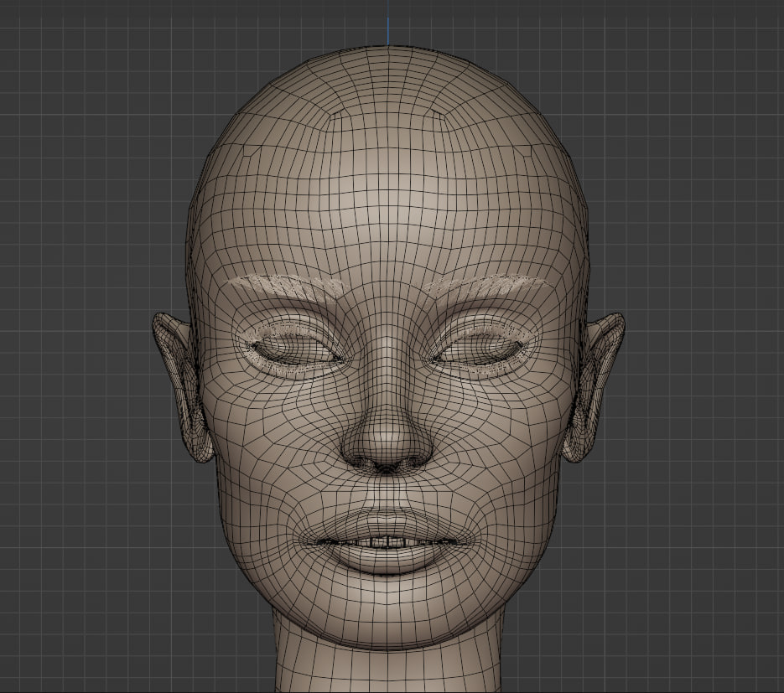Select the nostril on the screen's left side
The width and height of the screenshot is (784, 693).
click(362, 459)
